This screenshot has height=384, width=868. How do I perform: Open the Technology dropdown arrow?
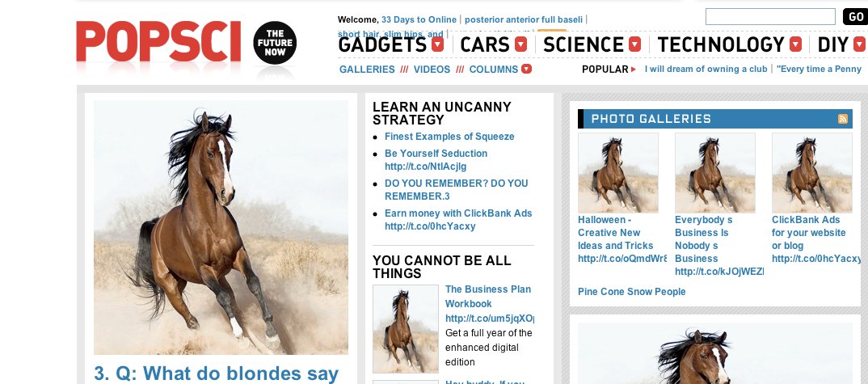pyautogui.click(x=795, y=44)
